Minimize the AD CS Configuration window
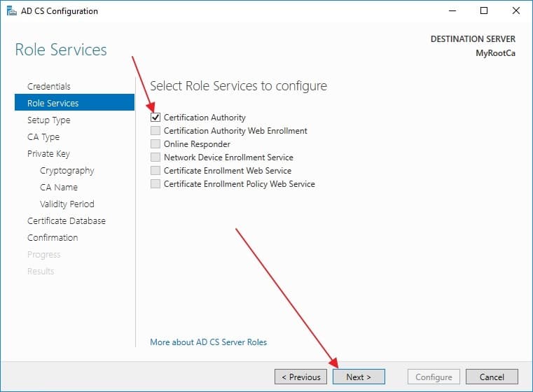Screen dimensions: 533x392 pyautogui.click(x=452, y=11)
